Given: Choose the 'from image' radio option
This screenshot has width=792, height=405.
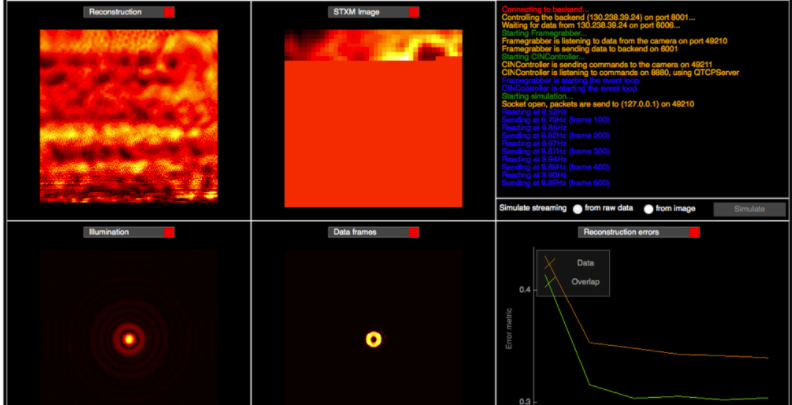Looking at the screenshot, I should coord(649,210).
